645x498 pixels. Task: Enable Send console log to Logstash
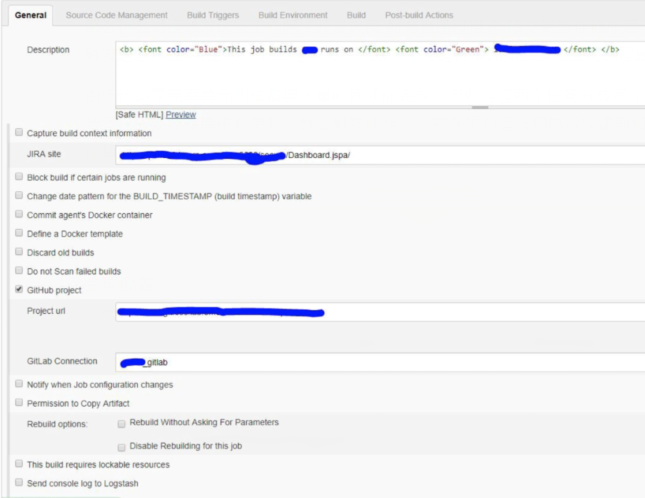click(19, 483)
